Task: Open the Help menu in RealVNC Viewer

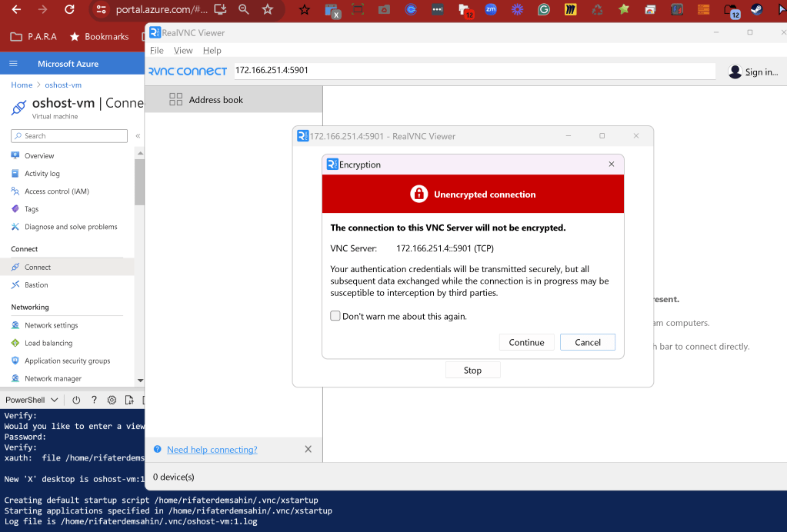Action: pyautogui.click(x=212, y=50)
